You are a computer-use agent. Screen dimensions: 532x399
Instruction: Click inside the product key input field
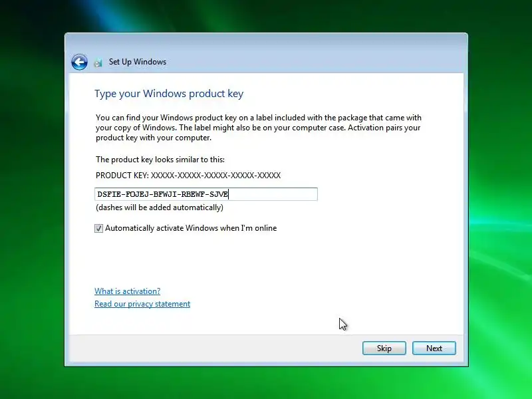[x=206, y=194]
